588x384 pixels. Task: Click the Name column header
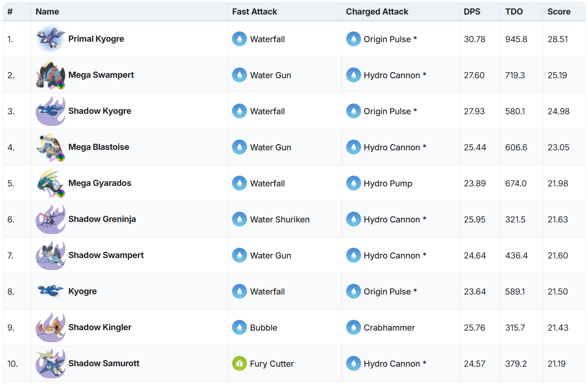[x=47, y=12]
